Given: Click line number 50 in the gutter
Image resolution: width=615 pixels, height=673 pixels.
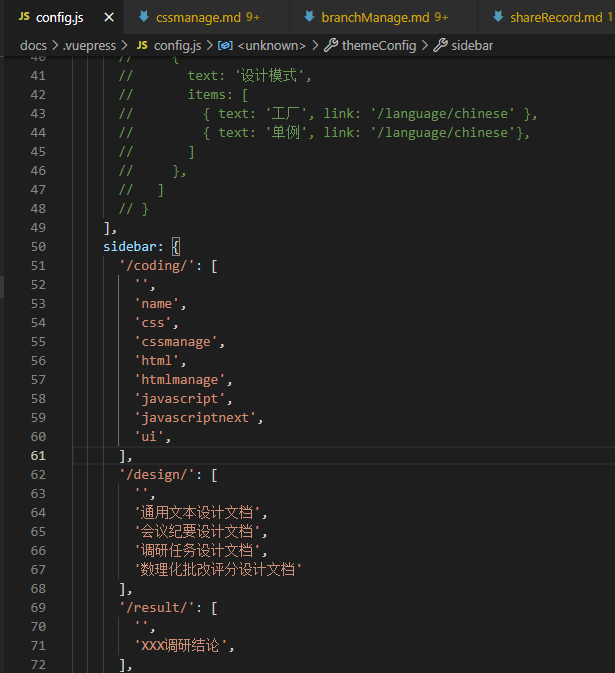Looking at the screenshot, I should coord(38,247).
